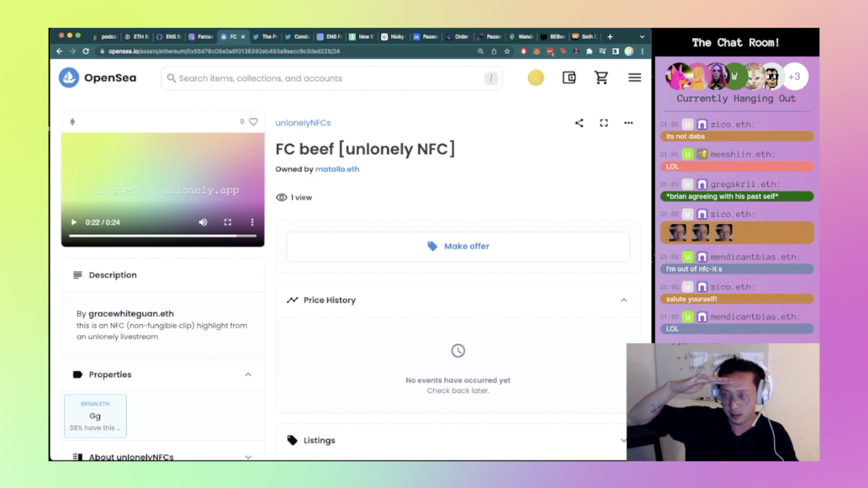Switch to the Seth C browser tab

585,37
